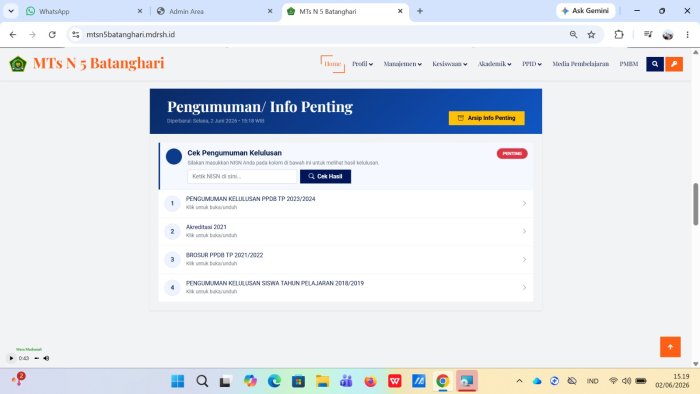Show hidden system tray icons
The width and height of the screenshot is (700, 394).
coord(519,381)
